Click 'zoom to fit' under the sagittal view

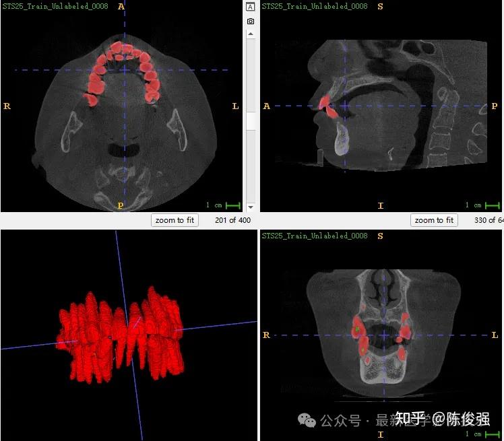coord(434,220)
